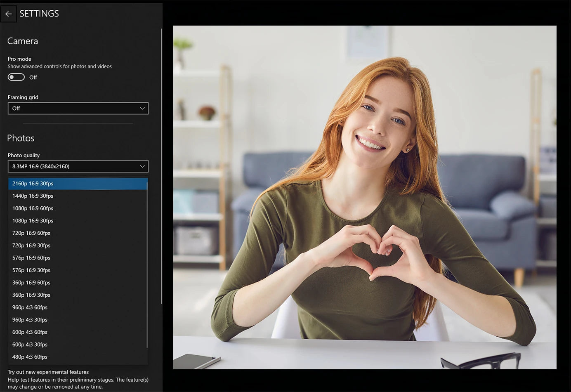
Task: Open the Framing grid dropdown
Action: (x=78, y=108)
